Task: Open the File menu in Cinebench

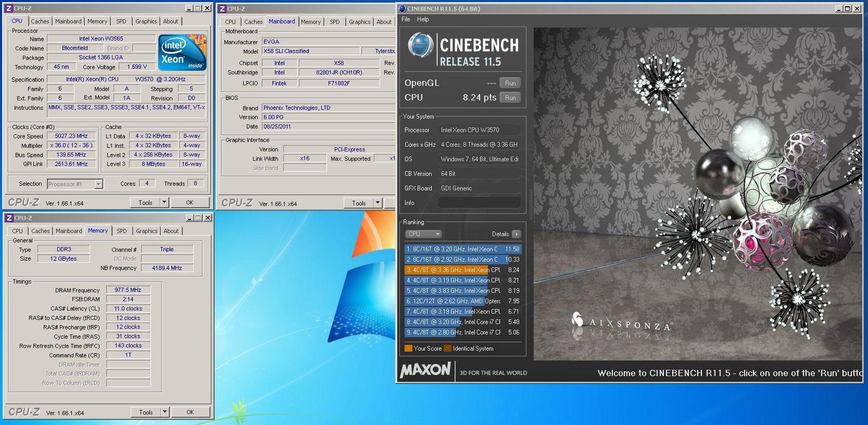Action: [406, 19]
